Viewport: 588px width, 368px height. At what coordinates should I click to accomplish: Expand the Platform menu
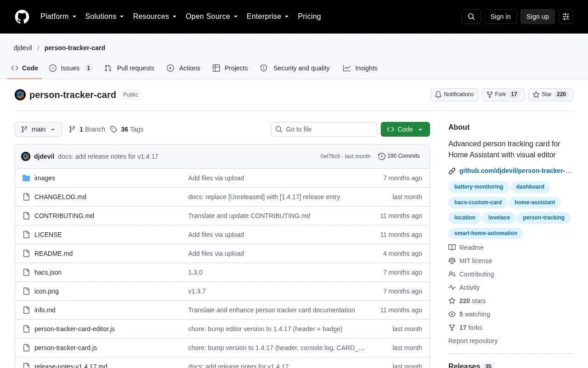pyautogui.click(x=58, y=17)
